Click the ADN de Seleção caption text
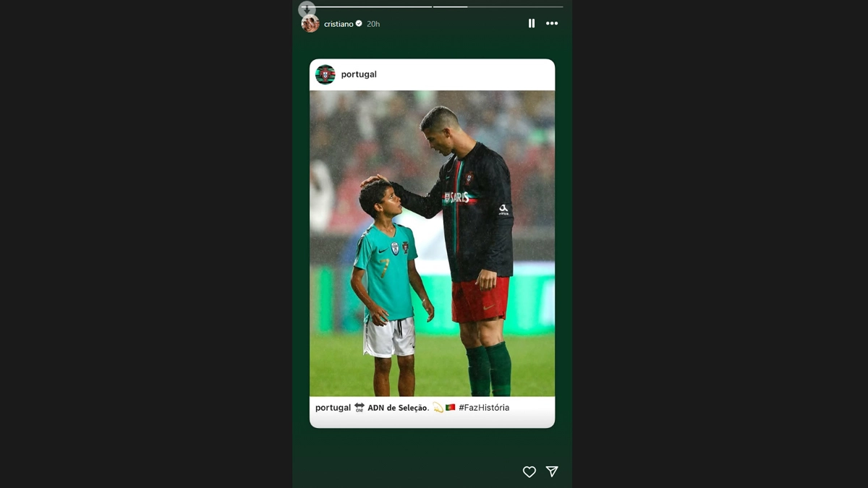Screen dimensions: 868x488 [398, 408]
